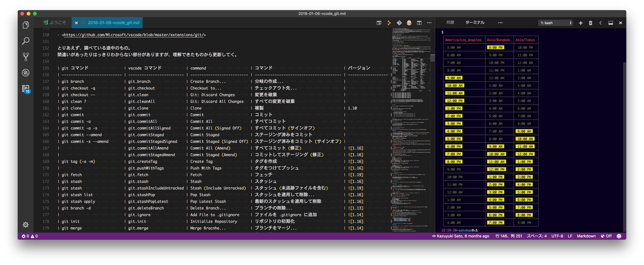Image resolution: width=644 pixels, height=265 pixels.
Task: Click the 'git stash apply' table cell
Action: pos(78,201)
